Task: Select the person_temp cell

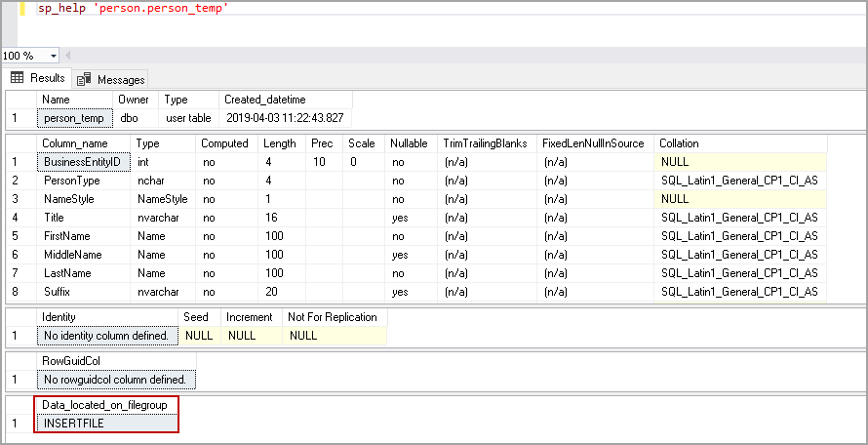Action: click(73, 118)
